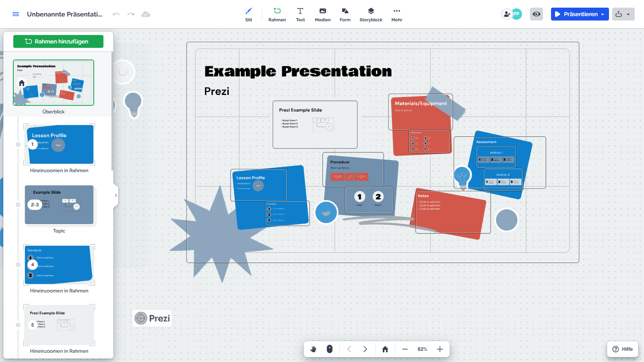Select the Lesson Profile frame on canvas

(259, 185)
